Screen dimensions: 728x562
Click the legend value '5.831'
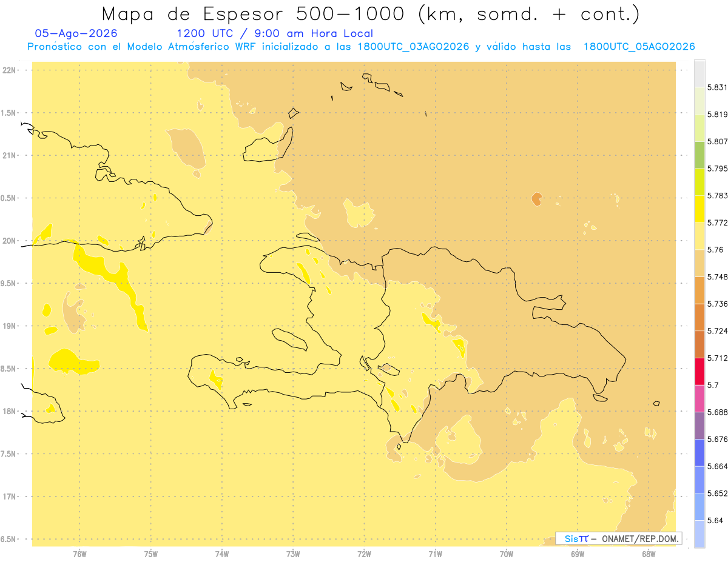717,87
